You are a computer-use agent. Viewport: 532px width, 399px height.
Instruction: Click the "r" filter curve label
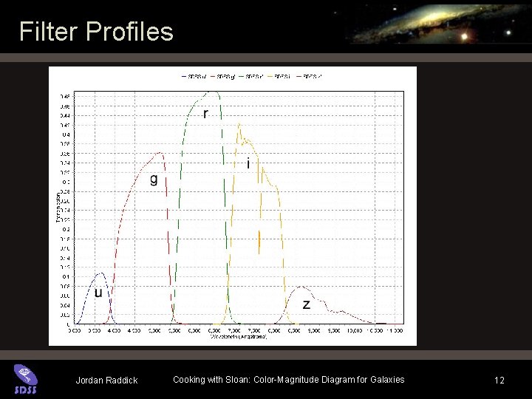205,114
